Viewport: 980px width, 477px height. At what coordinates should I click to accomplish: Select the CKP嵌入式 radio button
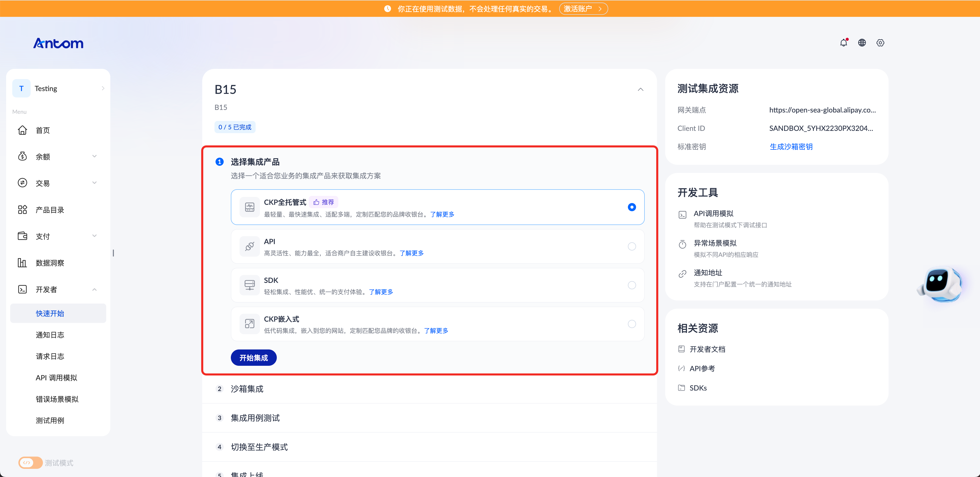point(631,324)
